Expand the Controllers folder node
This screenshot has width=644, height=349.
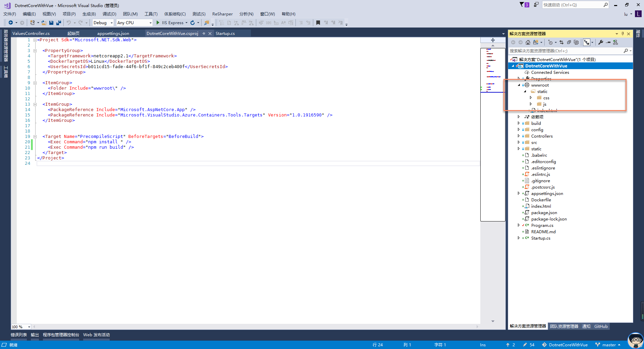(519, 136)
